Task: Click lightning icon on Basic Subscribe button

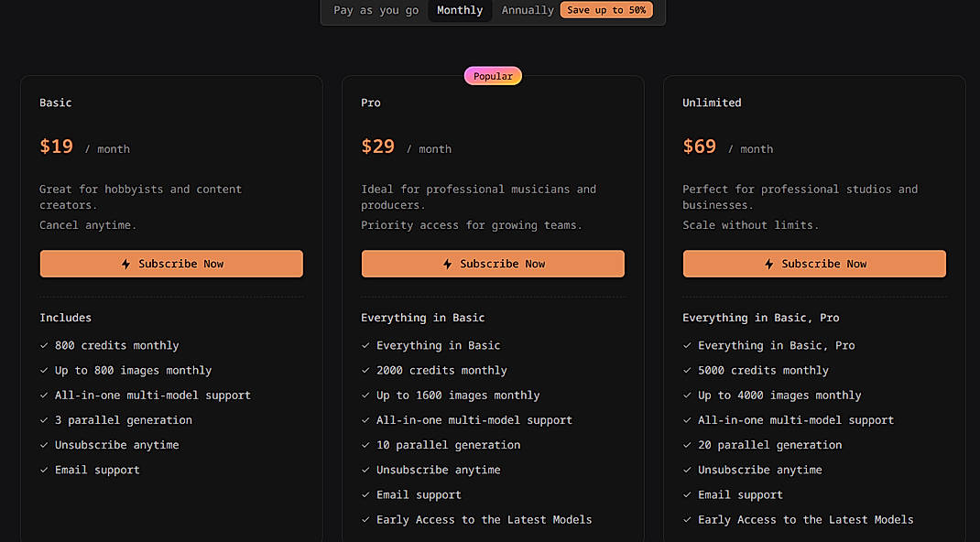Action: tap(125, 264)
